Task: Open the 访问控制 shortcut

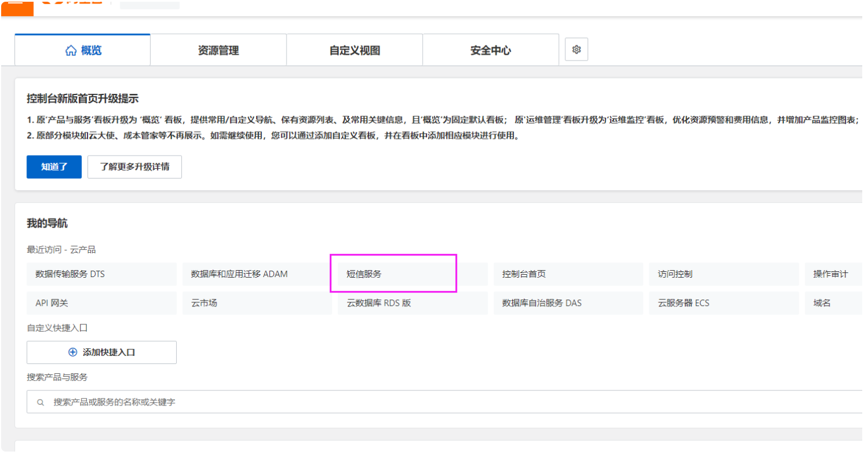Action: coord(724,274)
